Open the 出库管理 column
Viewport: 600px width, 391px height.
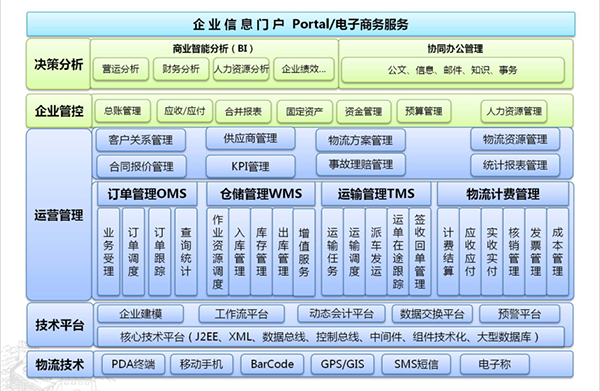283,252
